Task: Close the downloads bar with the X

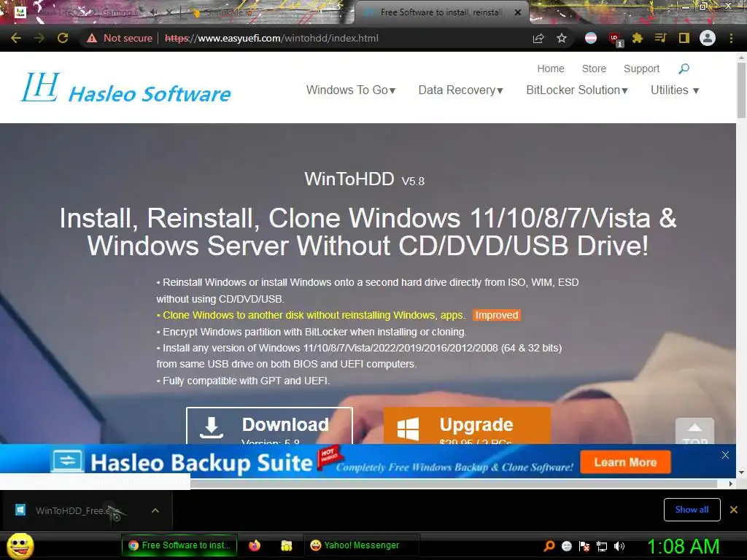Action: [x=734, y=510]
